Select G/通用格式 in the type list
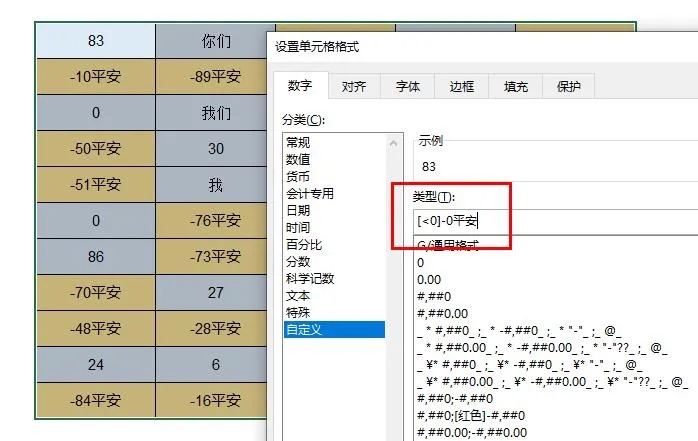 point(452,243)
